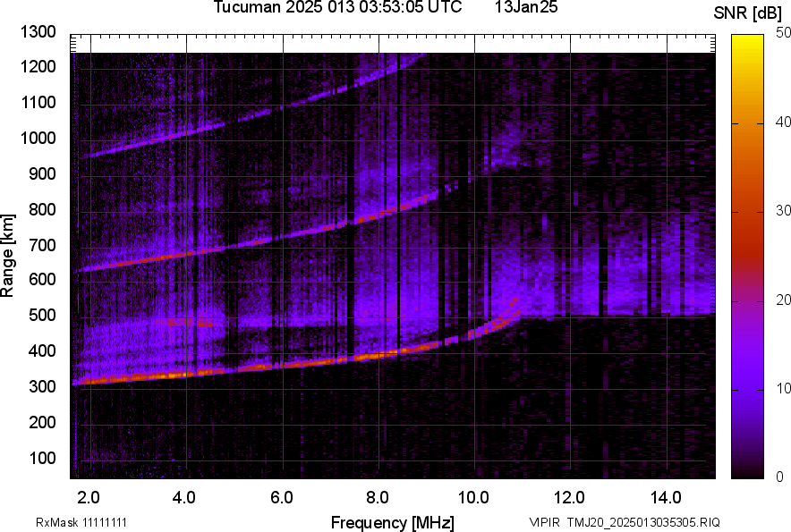Click the Tucuman timestamp title text

pyautogui.click(x=337, y=8)
